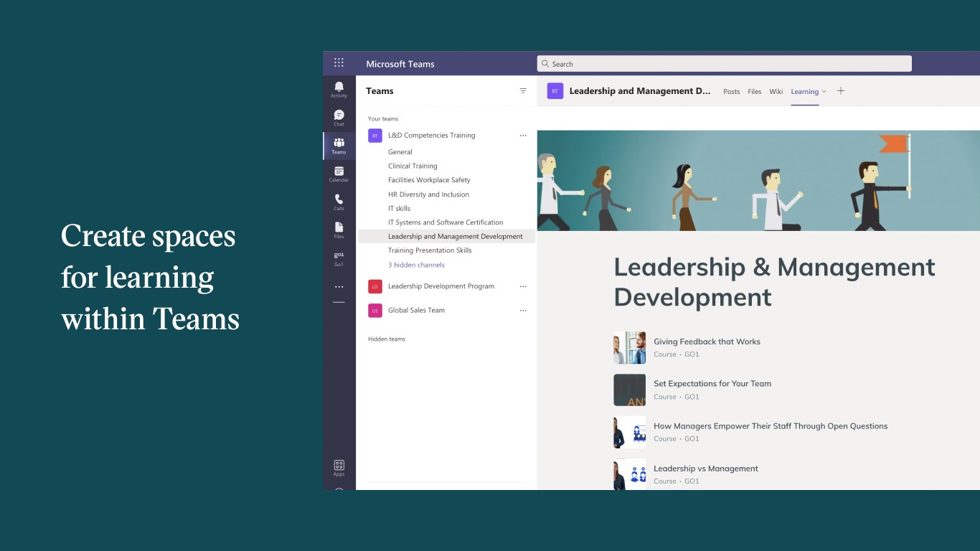The image size is (980, 551).
Task: Open the Go1 app icon in sidebar
Action: click(339, 258)
